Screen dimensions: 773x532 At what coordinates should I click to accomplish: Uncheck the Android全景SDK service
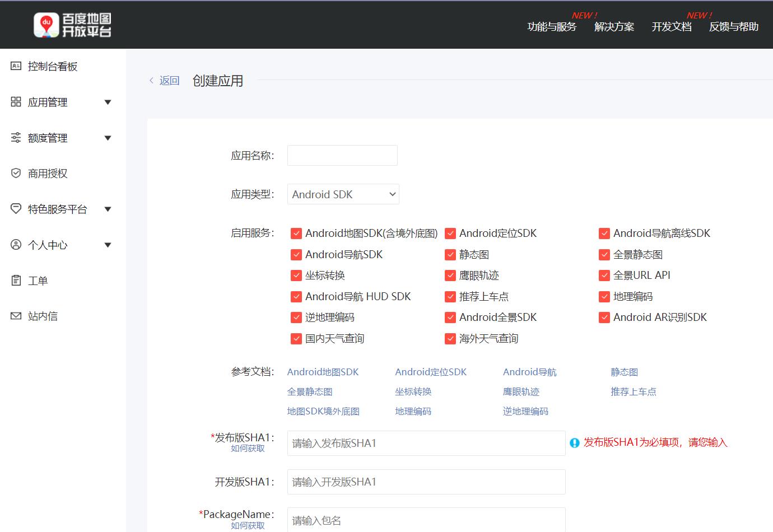coord(450,318)
